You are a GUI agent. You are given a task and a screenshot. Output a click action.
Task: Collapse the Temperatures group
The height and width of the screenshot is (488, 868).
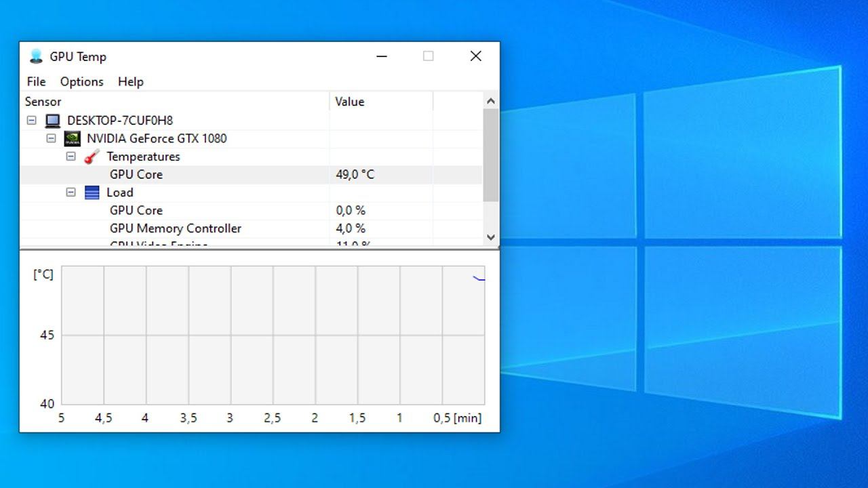click(71, 157)
